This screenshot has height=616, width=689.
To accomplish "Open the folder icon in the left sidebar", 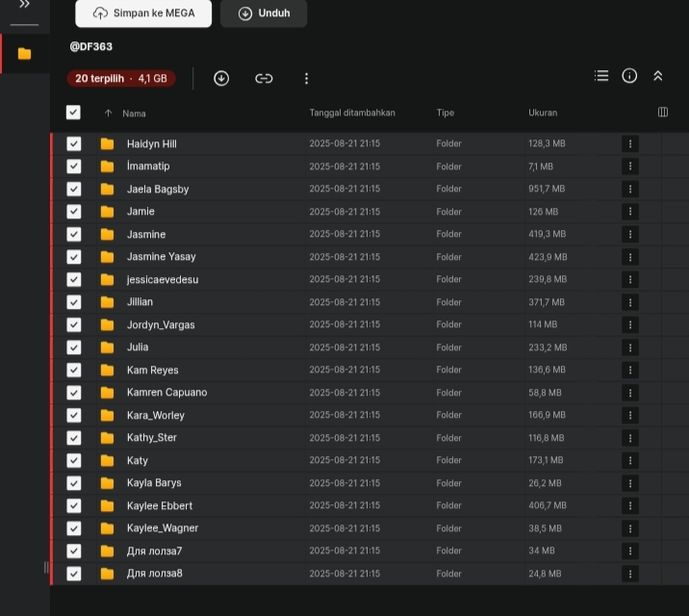I will point(25,54).
